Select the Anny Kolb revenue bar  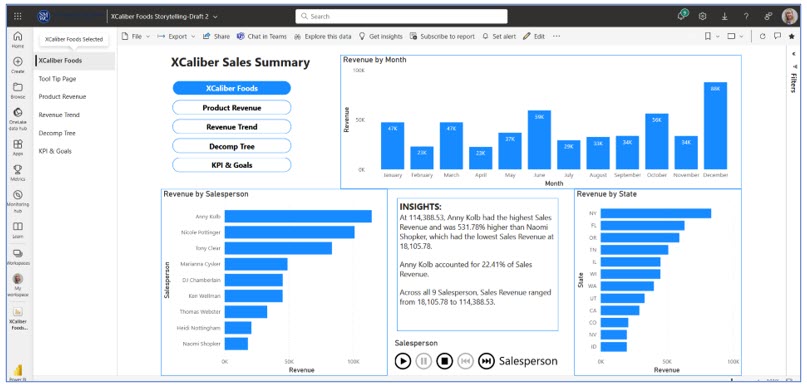[298, 216]
